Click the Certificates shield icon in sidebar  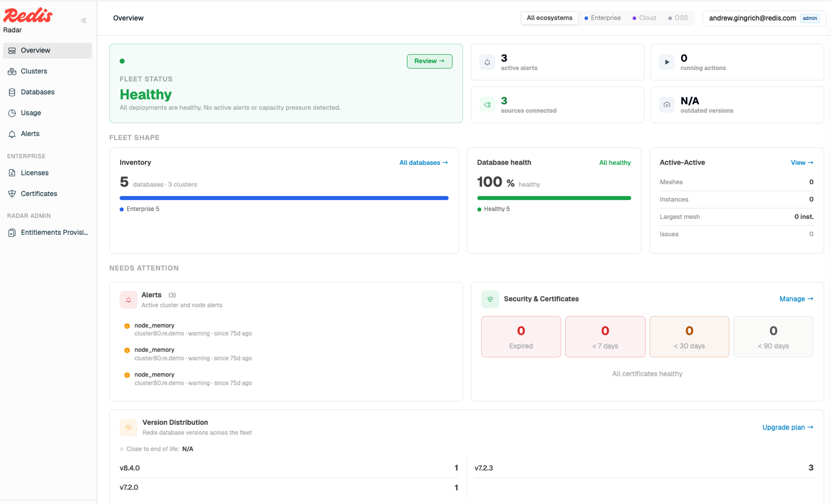click(x=12, y=194)
